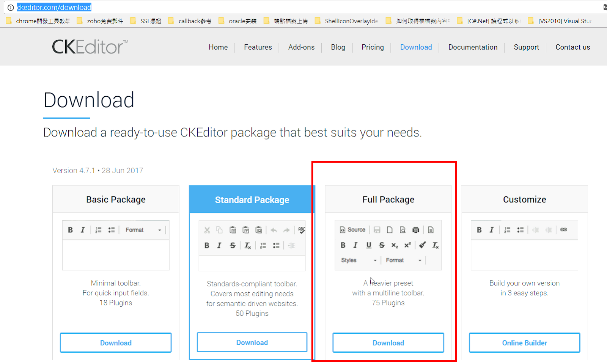Click the '75 Plugins' text
607x364 pixels.
coord(388,303)
